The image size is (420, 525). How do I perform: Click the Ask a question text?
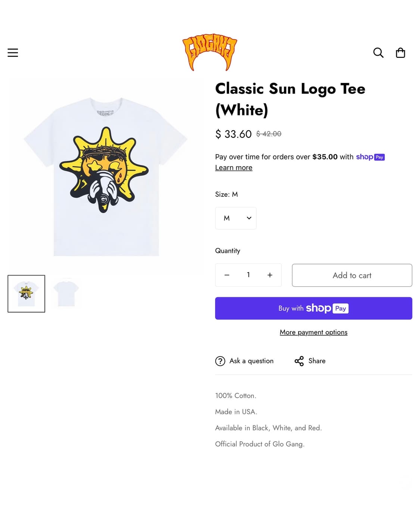[x=251, y=361]
